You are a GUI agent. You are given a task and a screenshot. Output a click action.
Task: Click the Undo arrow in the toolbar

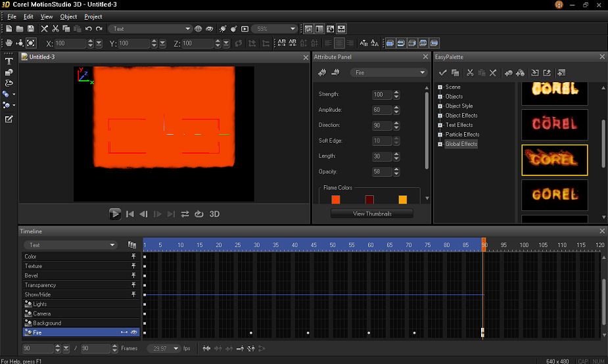(88, 29)
